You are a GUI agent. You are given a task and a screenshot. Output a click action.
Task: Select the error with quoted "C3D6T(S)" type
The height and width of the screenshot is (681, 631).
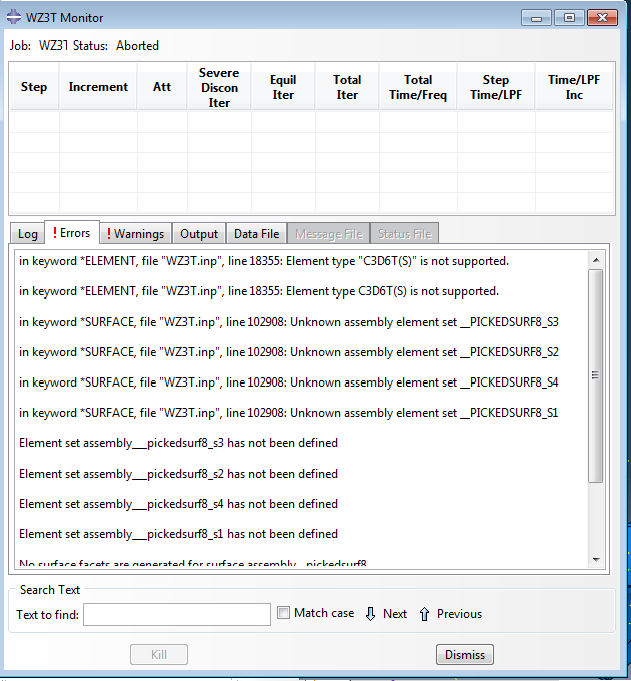coord(264,261)
